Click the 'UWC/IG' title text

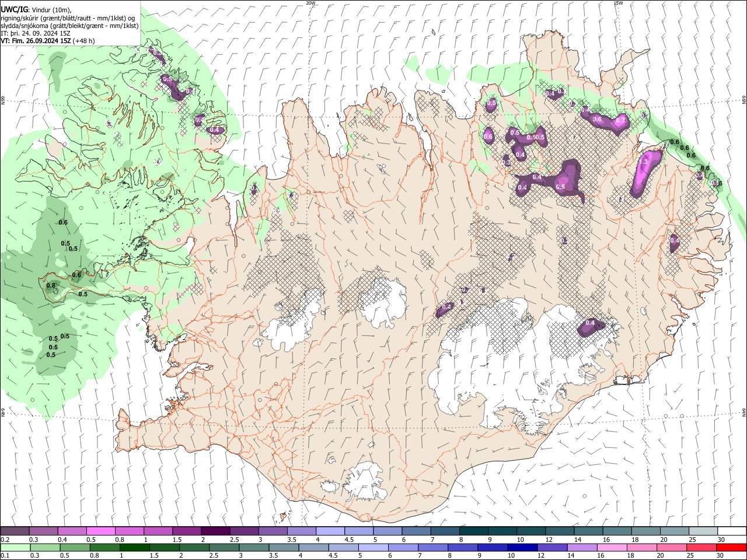coord(14,9)
